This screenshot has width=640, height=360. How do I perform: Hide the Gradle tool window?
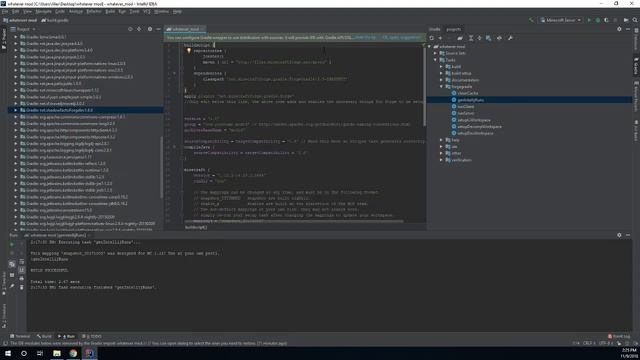pyautogui.click(x=628, y=29)
